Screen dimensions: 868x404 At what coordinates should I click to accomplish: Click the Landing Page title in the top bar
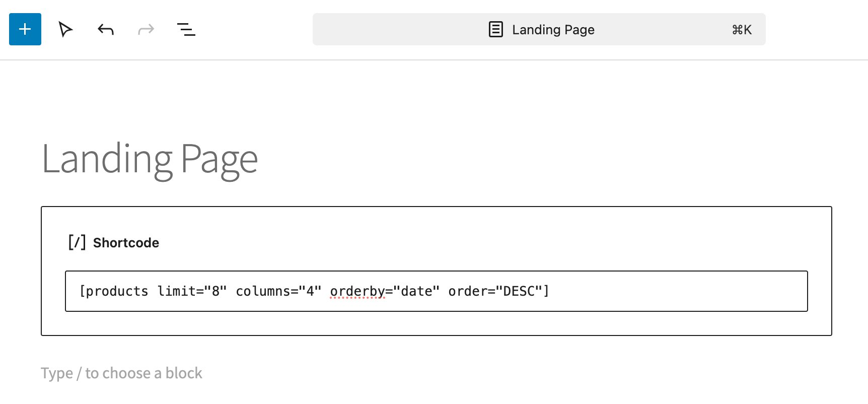coord(553,29)
